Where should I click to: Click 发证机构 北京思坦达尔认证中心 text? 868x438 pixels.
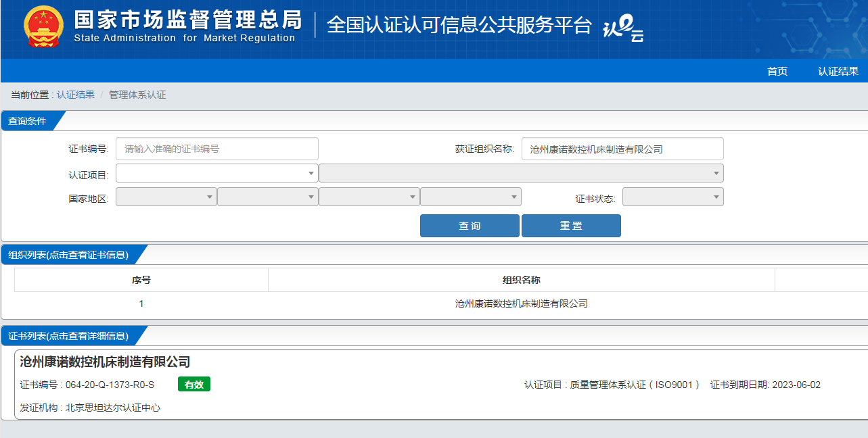91,408
